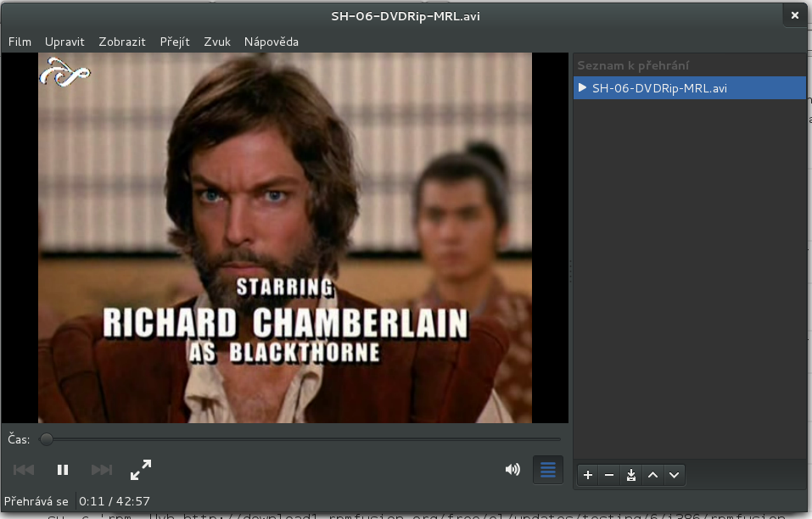The image size is (812, 519).
Task: Skip to the previous chapter or movie
Action: 23,470
